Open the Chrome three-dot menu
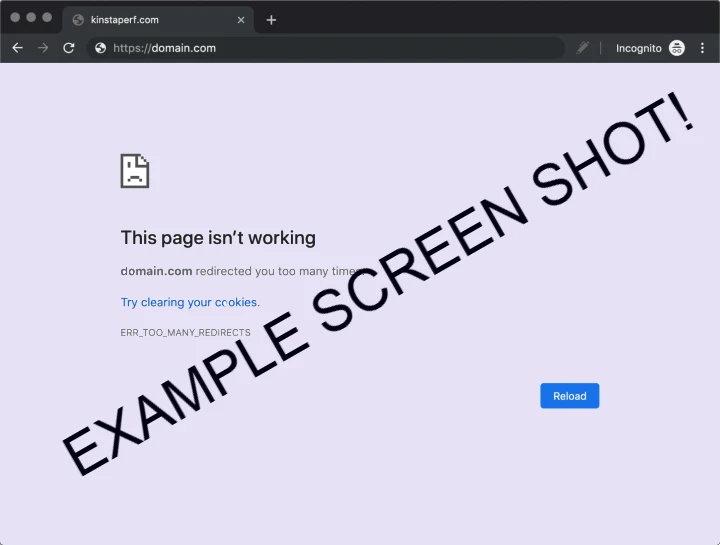Viewport: 720px width, 545px height. click(702, 48)
